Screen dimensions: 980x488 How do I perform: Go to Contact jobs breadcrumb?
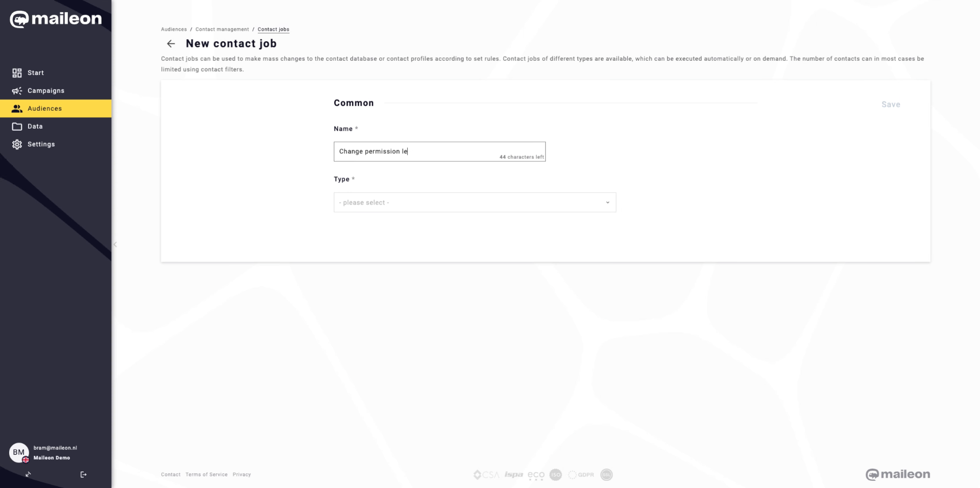coord(274,30)
